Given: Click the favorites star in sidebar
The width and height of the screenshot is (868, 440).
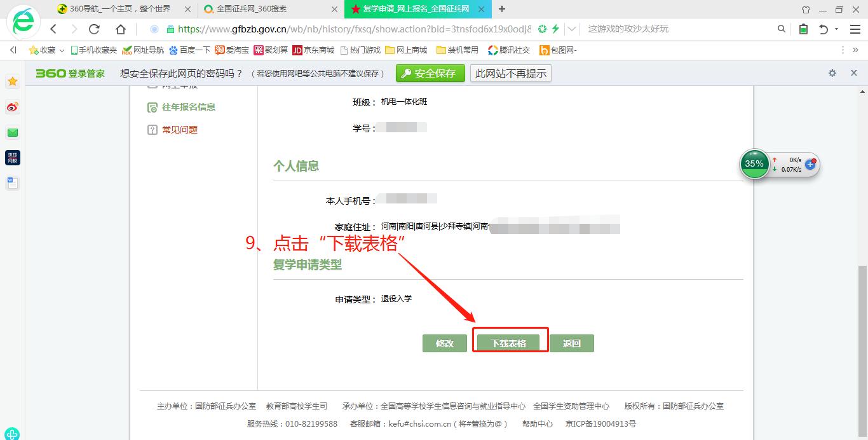Looking at the screenshot, I should click(x=13, y=81).
